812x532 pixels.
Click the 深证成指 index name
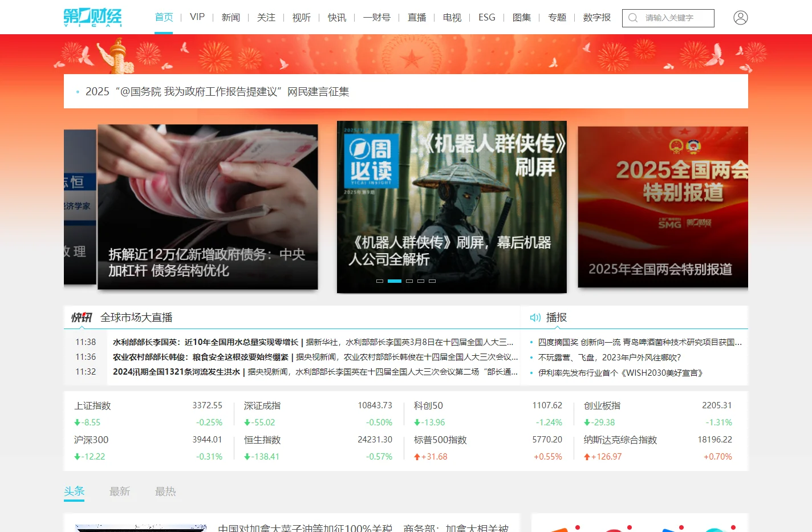[262, 405]
